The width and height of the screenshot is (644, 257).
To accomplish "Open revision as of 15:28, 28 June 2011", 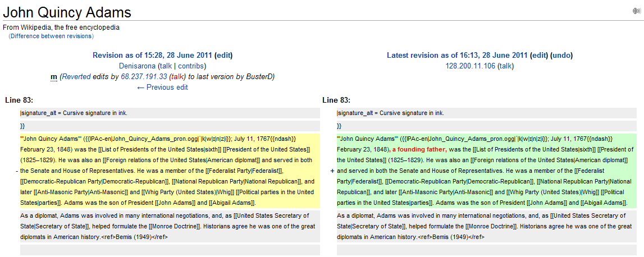I will pos(152,56).
